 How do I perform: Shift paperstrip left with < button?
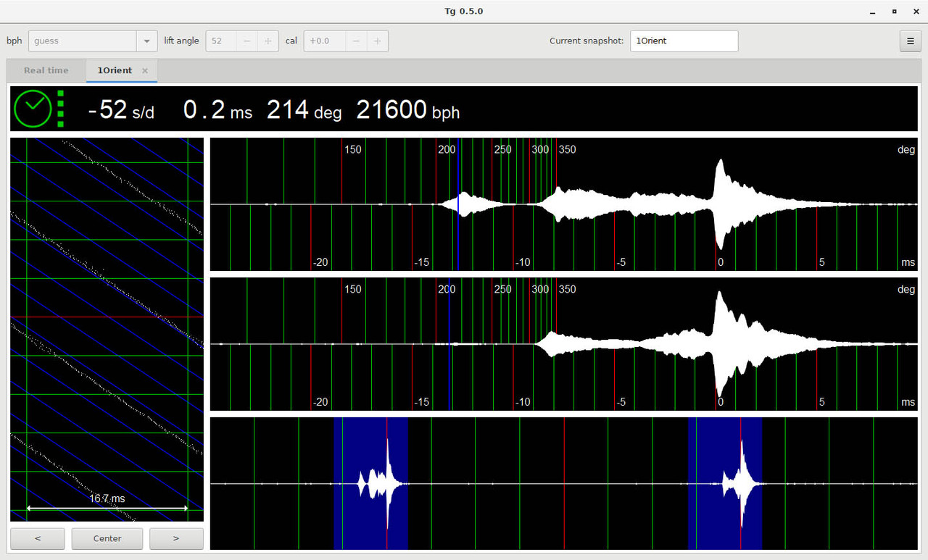click(x=38, y=538)
